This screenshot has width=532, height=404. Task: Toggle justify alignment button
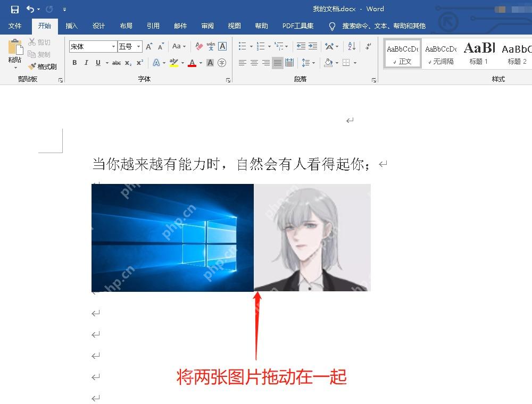(278, 63)
